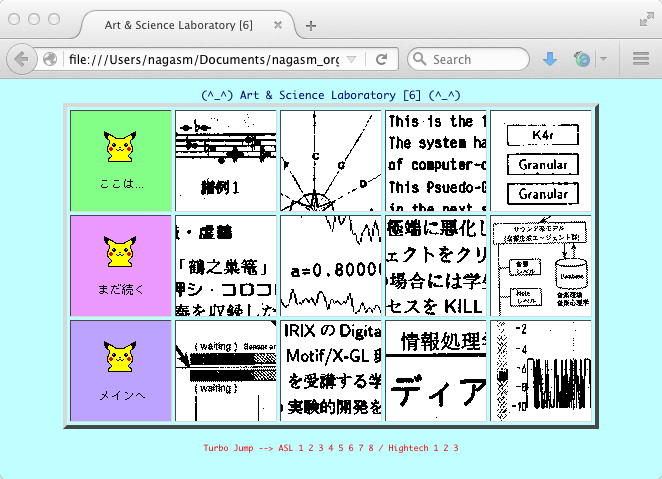Click the magnifier icon in Search box
This screenshot has width=662, height=479.
419,59
